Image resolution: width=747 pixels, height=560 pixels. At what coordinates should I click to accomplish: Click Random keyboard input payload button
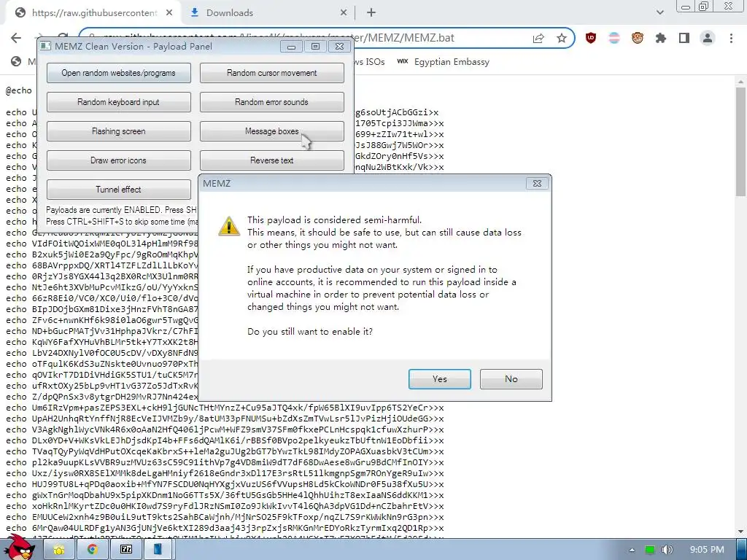[119, 102]
